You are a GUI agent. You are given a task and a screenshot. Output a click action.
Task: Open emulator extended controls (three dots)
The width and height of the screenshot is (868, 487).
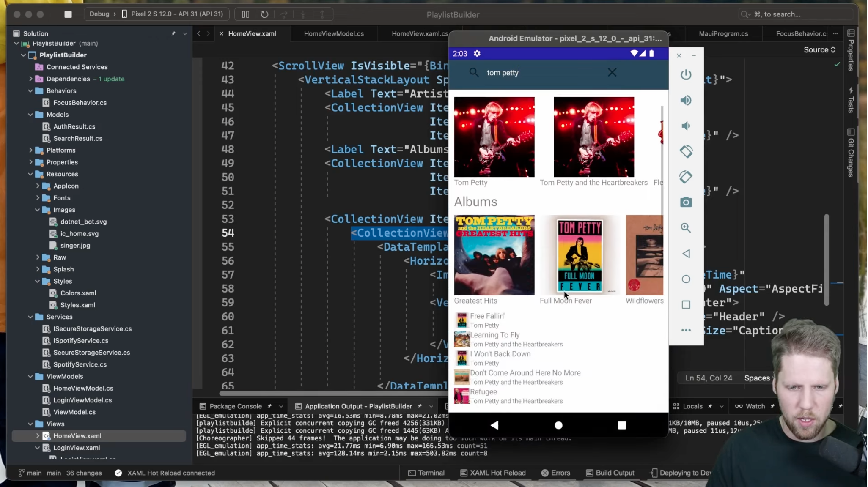click(686, 330)
